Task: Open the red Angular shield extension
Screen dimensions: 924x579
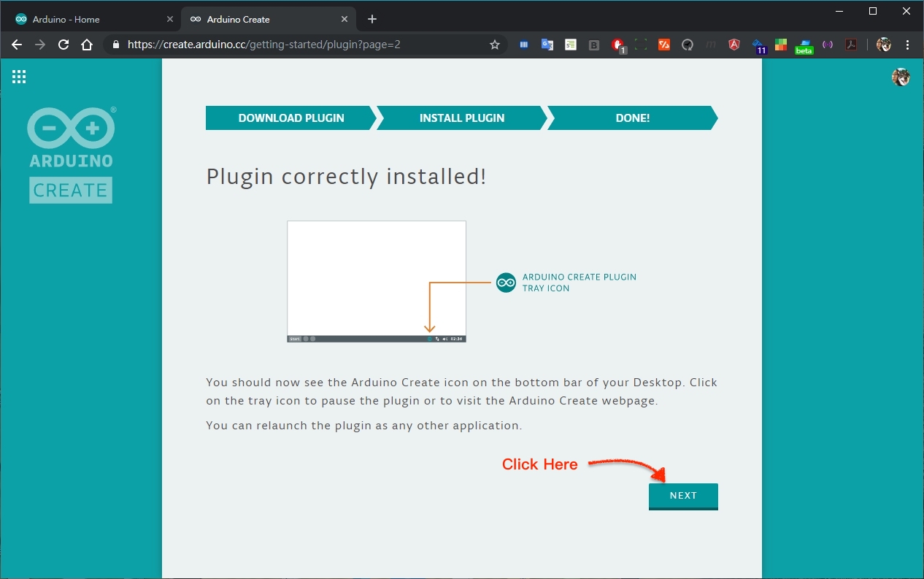Action: [734, 45]
